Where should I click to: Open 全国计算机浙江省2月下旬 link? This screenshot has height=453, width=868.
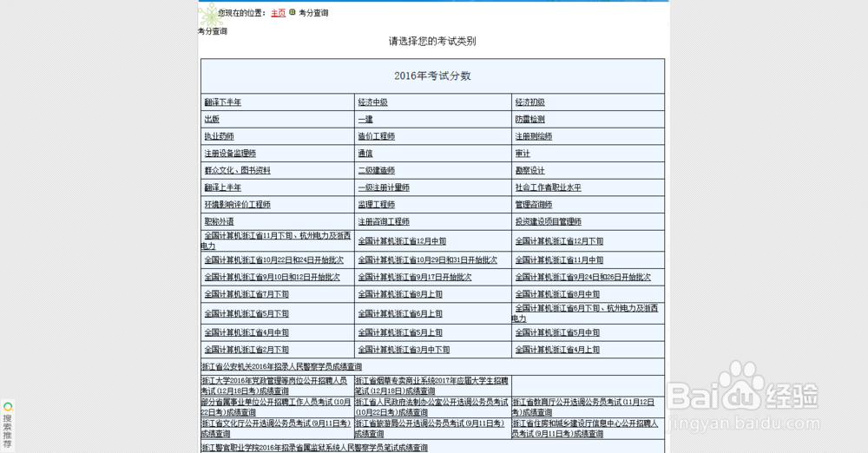click(x=247, y=350)
